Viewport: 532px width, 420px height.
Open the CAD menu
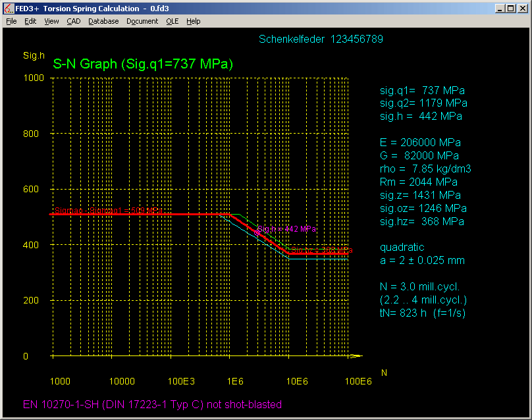click(74, 21)
